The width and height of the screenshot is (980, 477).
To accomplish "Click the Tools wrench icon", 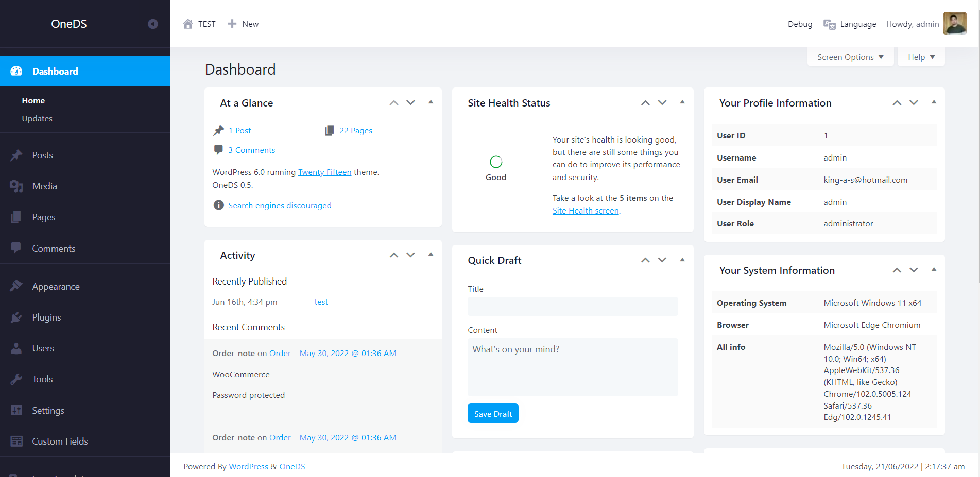I will tap(16, 379).
